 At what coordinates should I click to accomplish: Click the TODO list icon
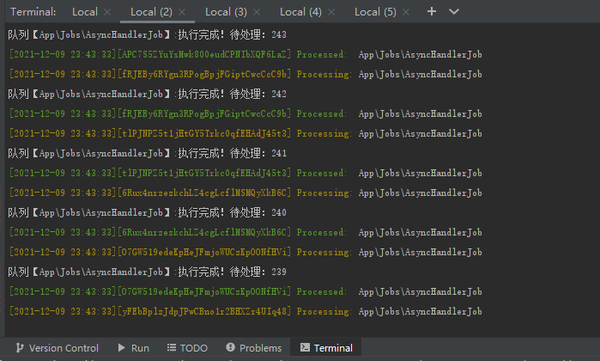click(171, 348)
